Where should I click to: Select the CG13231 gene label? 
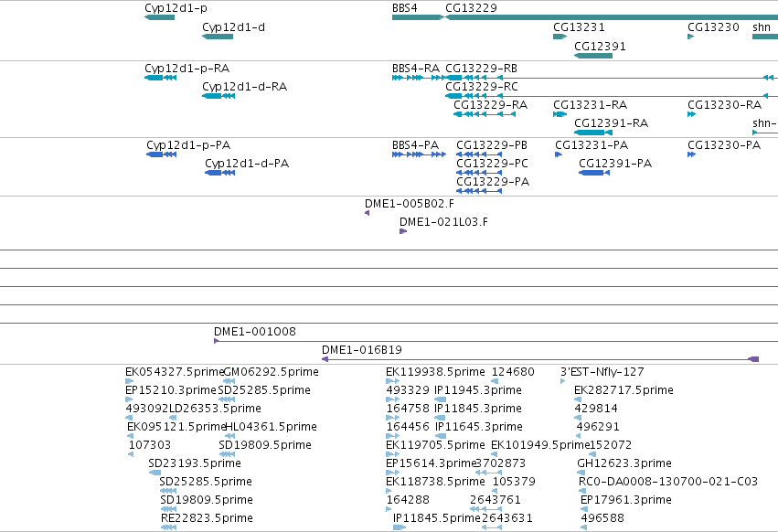point(579,27)
